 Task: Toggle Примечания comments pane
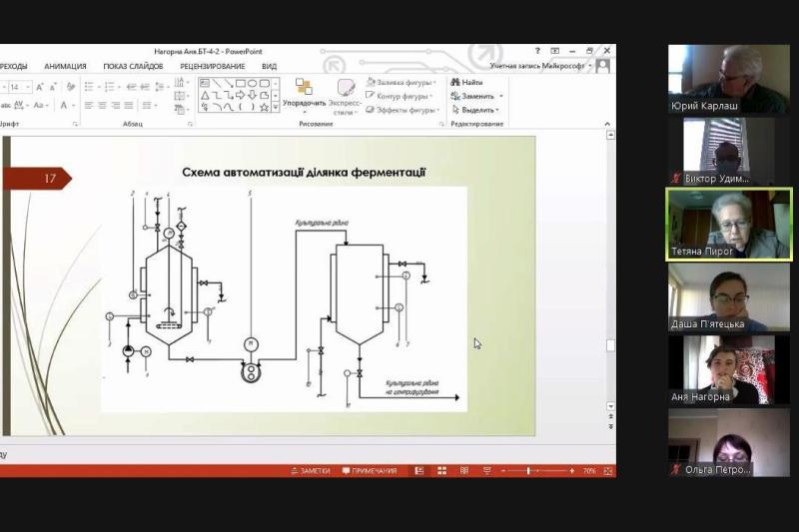click(370, 470)
